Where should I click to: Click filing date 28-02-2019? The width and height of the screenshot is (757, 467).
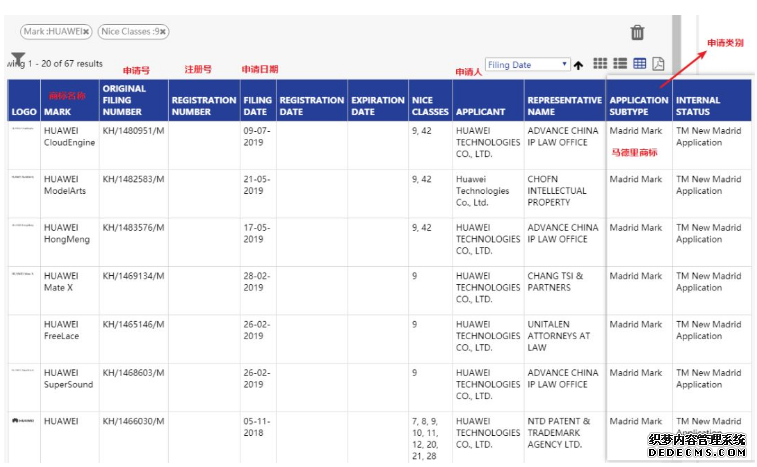click(x=257, y=282)
